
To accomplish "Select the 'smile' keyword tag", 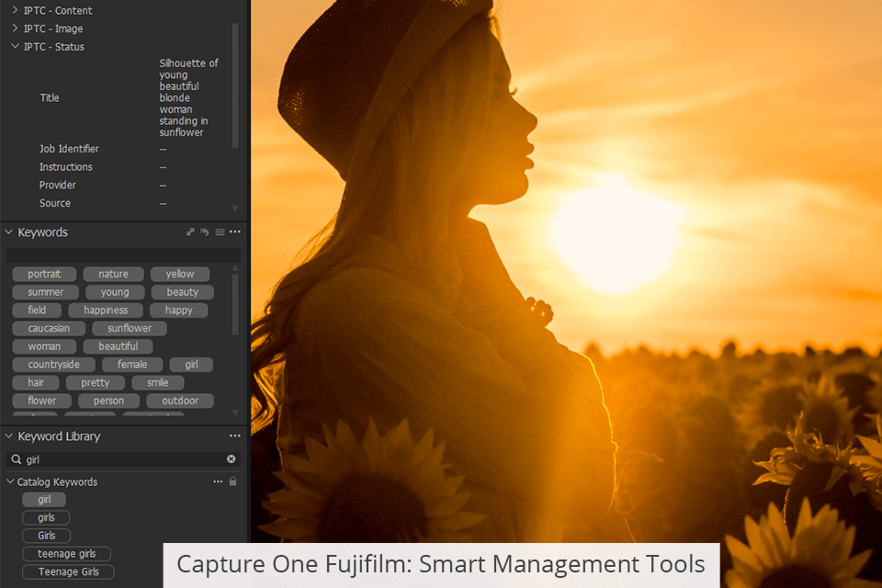I will pos(158,382).
